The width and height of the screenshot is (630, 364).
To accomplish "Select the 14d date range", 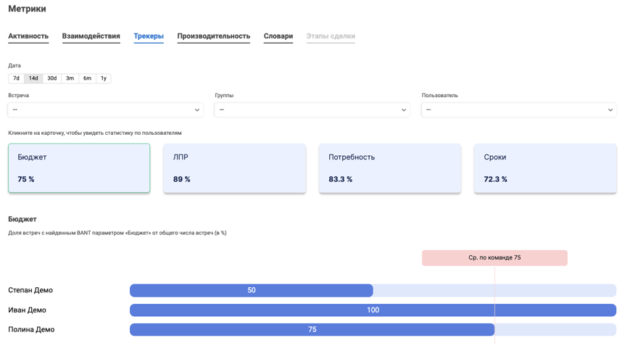I will point(33,78).
